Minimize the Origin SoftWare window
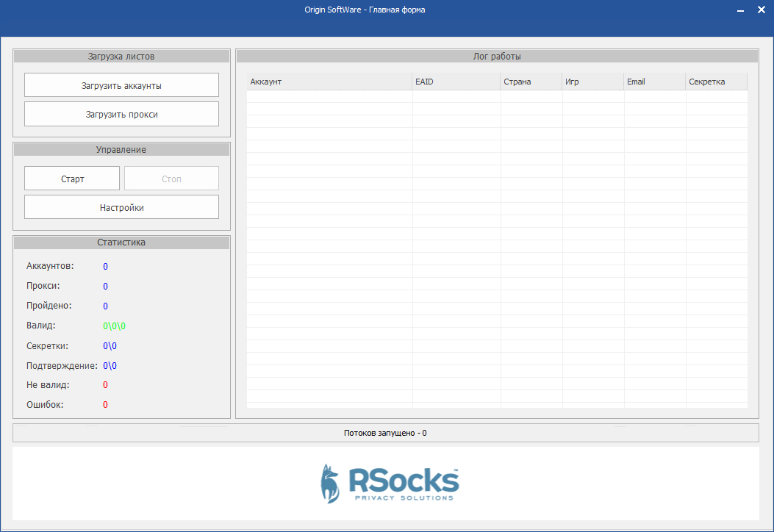 click(x=741, y=10)
